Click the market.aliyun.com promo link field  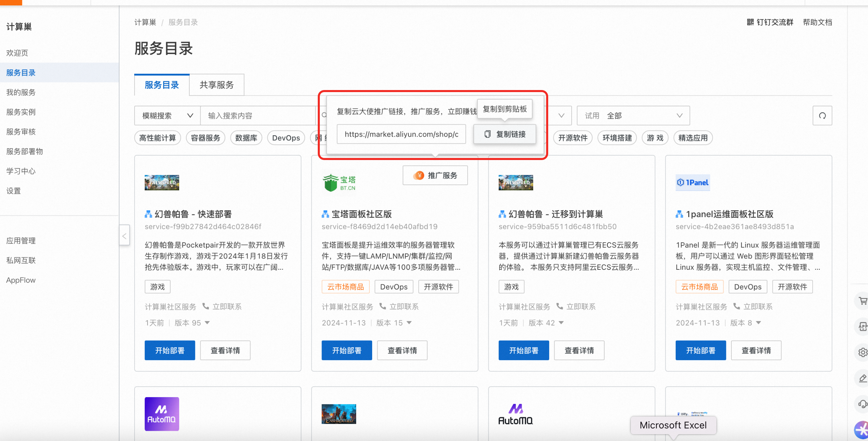pyautogui.click(x=401, y=134)
